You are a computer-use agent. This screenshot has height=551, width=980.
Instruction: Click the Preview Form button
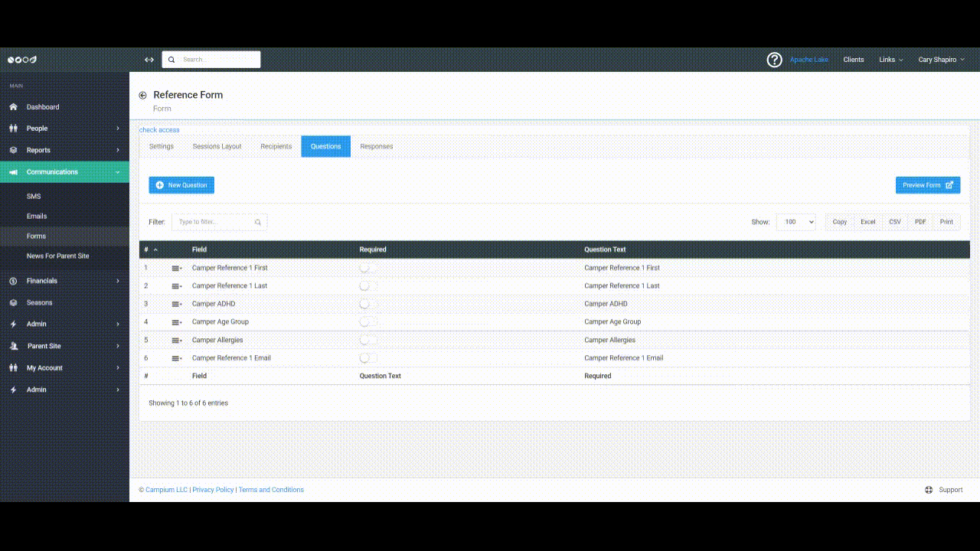[x=927, y=185]
